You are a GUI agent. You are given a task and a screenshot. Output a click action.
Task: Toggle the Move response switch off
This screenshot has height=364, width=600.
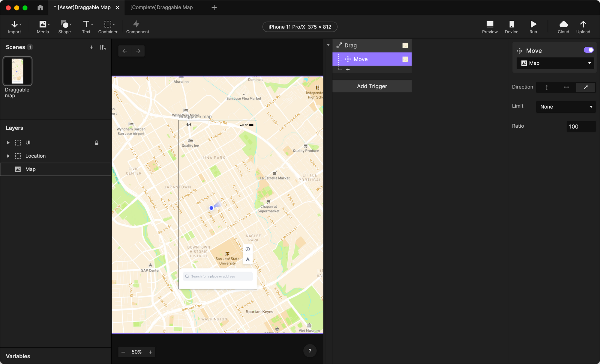[x=588, y=50]
